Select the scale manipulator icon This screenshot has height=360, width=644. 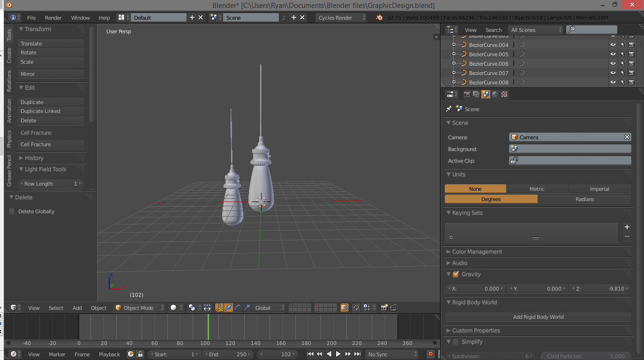(247, 307)
